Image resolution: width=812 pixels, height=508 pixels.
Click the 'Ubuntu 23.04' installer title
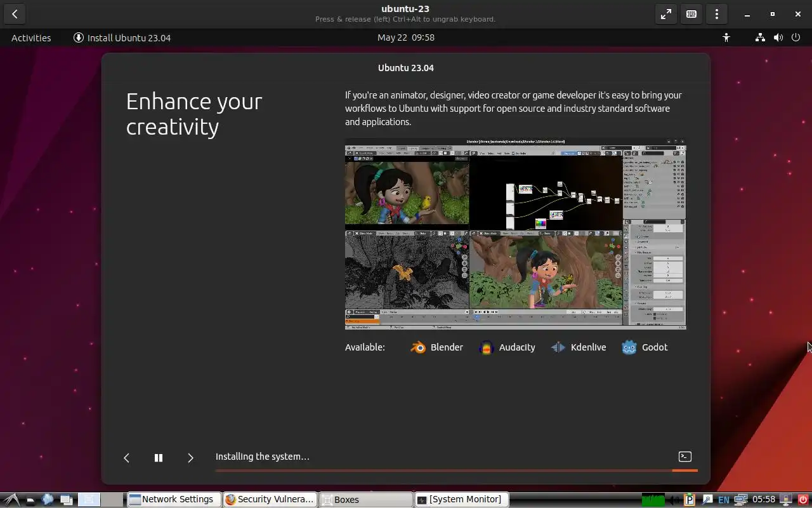(x=406, y=68)
